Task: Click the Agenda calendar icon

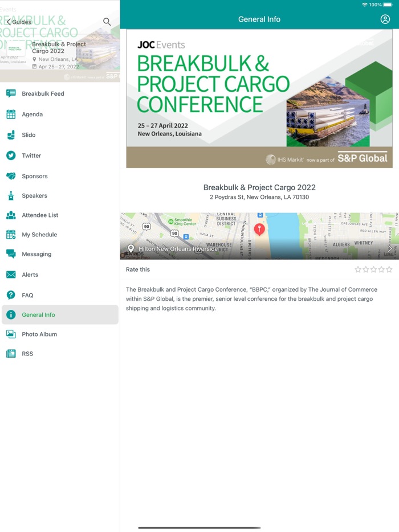Action: 11,114
